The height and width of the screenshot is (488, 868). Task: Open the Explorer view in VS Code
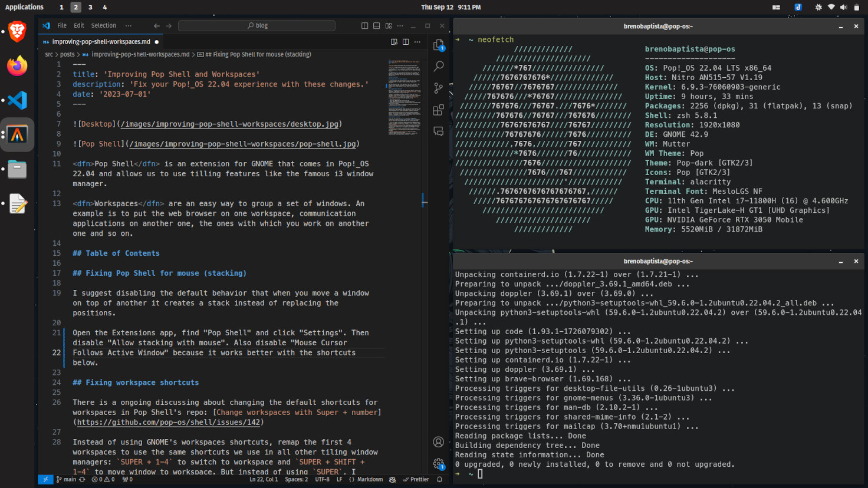point(438,45)
